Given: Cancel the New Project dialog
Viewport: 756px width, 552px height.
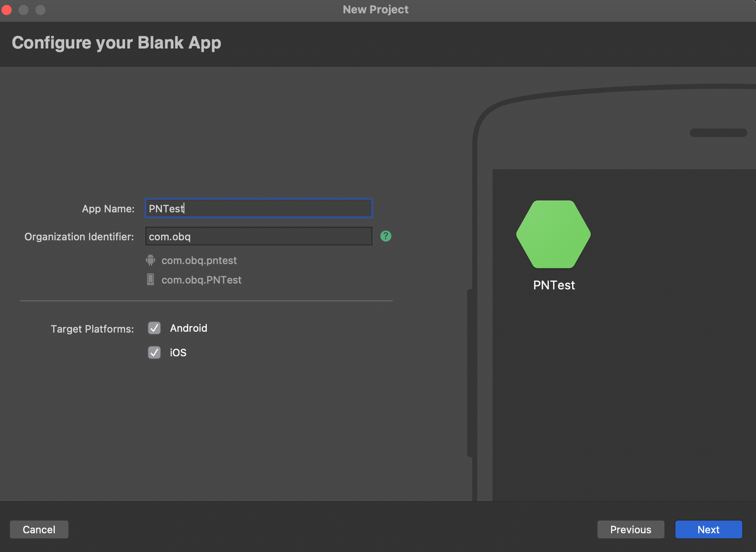Looking at the screenshot, I should [39, 529].
